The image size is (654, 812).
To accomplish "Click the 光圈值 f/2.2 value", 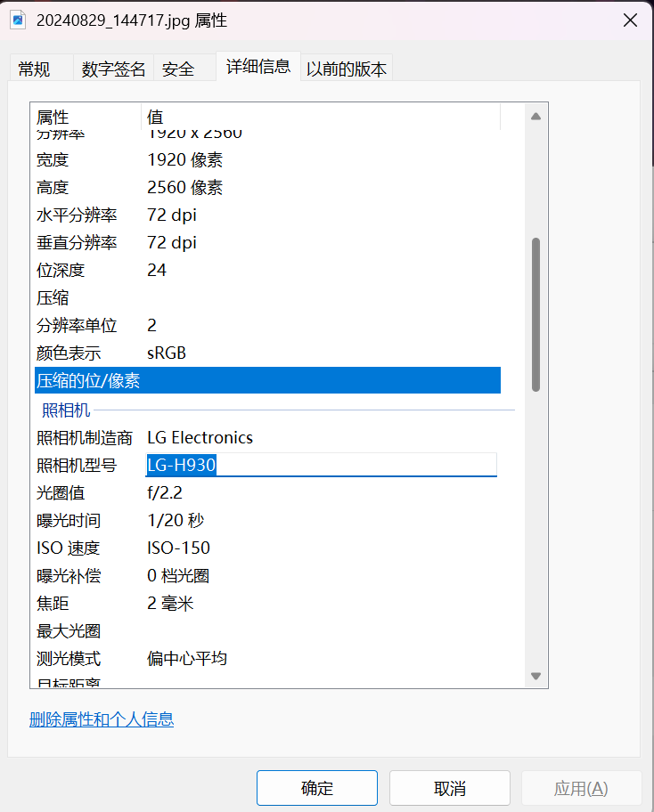I will coord(165,492).
